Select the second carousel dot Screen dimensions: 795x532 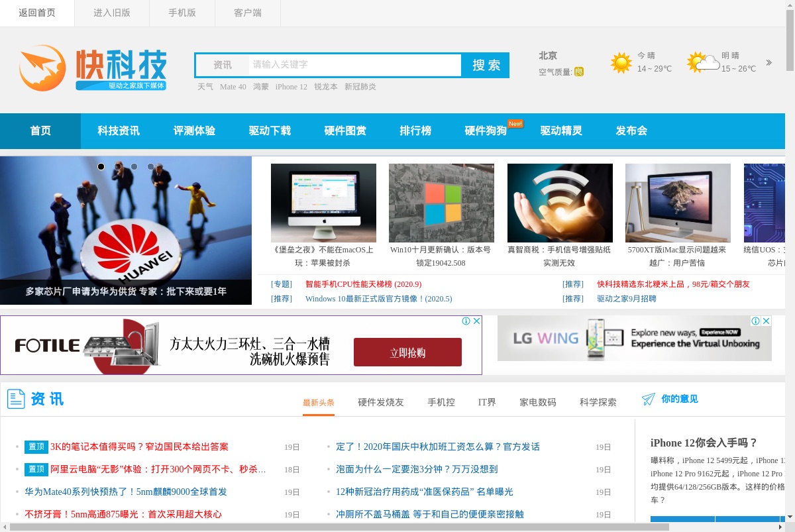(x=118, y=166)
